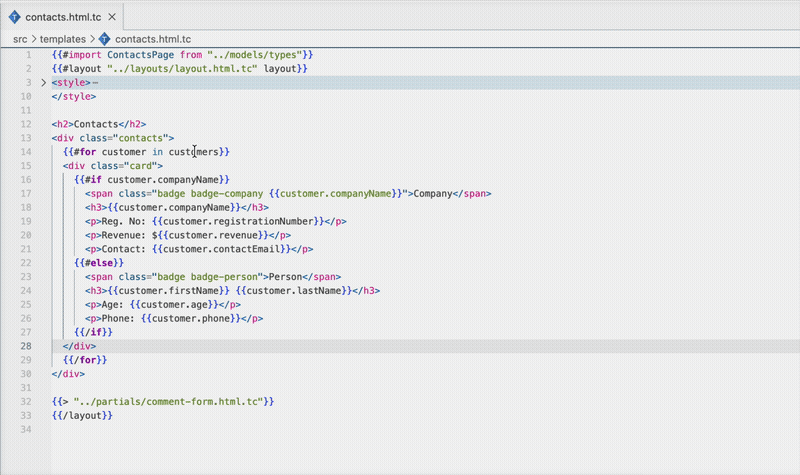Click line number 28 in the gutter
The height and width of the screenshot is (475, 800).
(x=26, y=346)
